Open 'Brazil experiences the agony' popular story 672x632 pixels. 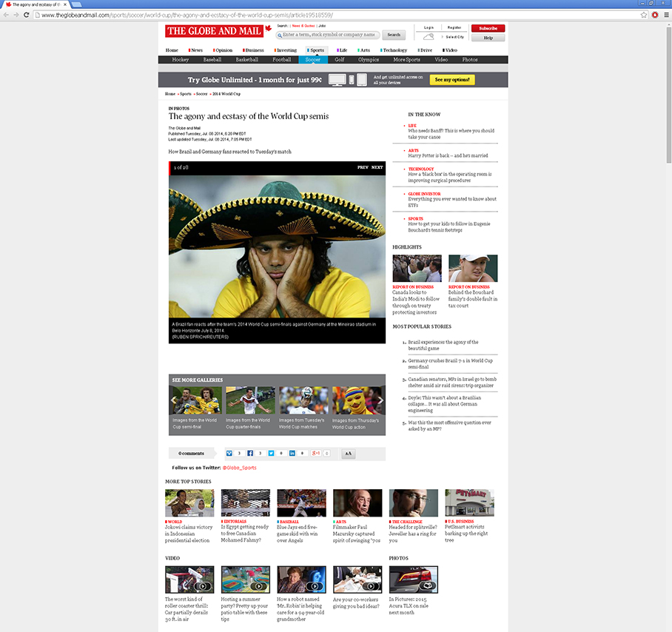(443, 346)
